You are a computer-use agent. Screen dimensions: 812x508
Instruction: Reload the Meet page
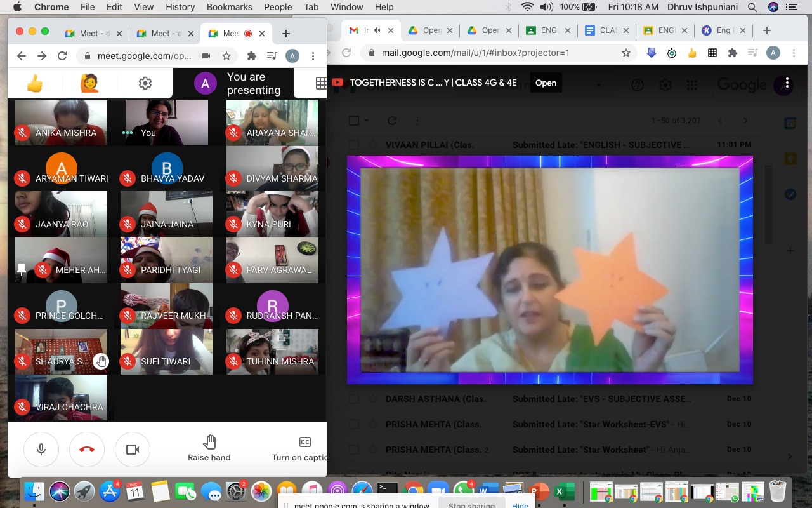[62, 56]
